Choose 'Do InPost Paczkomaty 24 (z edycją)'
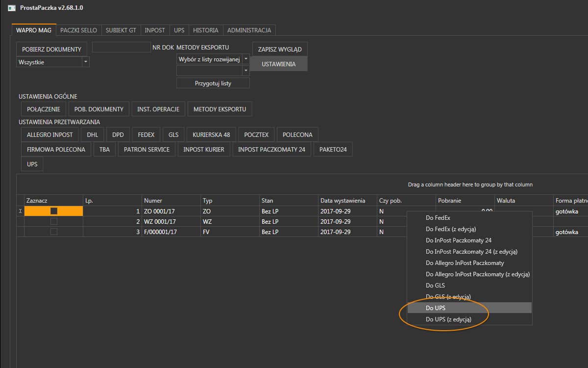 [469, 251]
